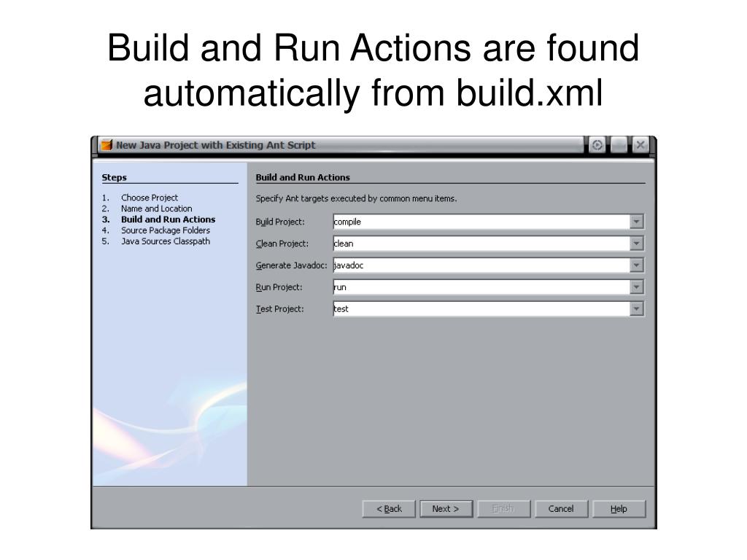747x560 pixels.
Task: Cancel the project wizard
Action: pos(561,508)
